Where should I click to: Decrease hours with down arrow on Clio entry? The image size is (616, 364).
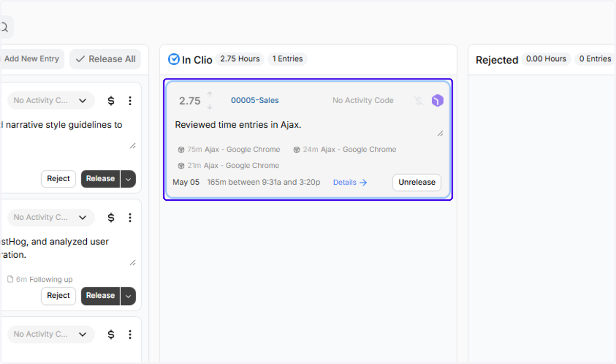[209, 106]
